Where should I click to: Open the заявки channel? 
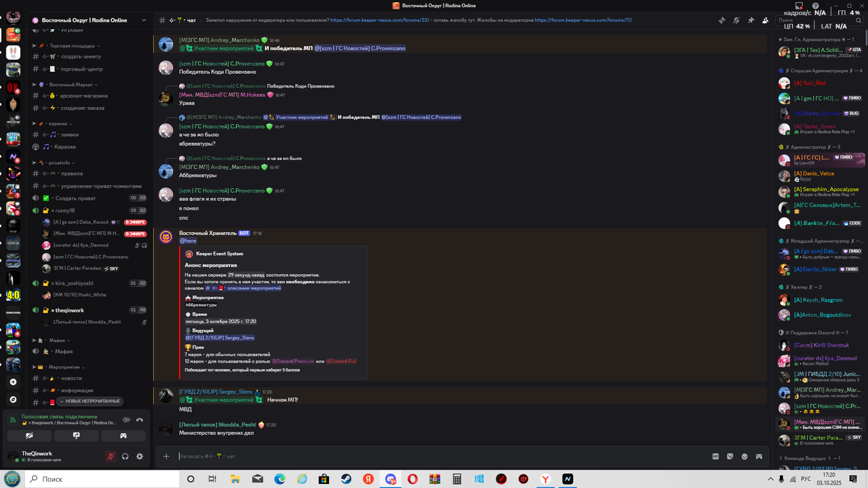point(89,134)
